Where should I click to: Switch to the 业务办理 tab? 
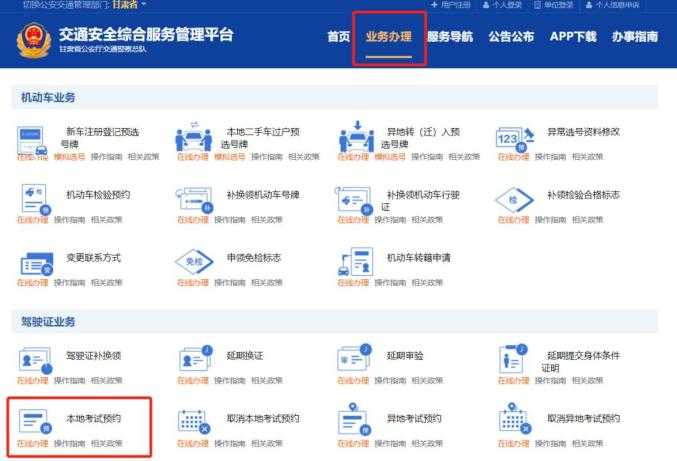[389, 37]
